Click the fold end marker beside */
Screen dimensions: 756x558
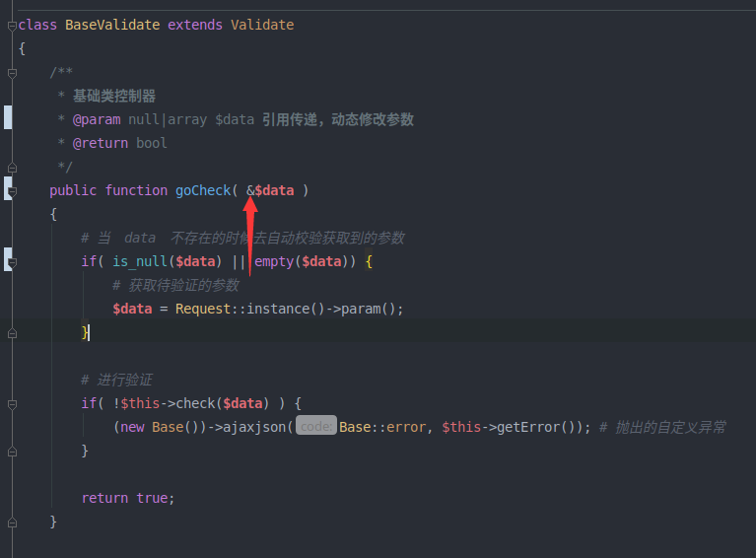tap(13, 168)
